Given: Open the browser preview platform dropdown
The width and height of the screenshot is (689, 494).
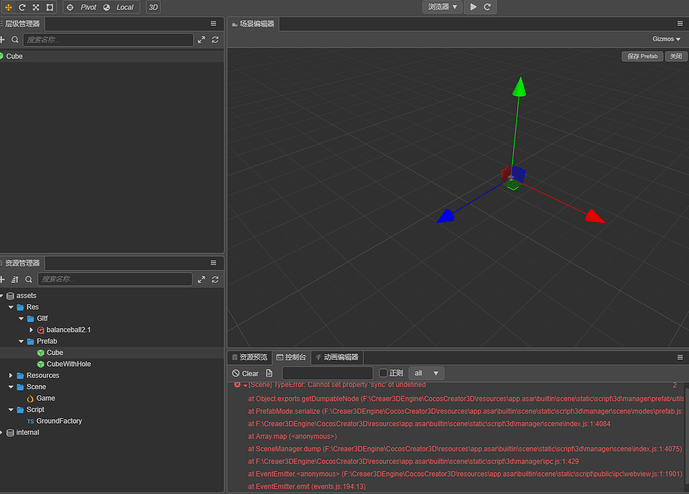Looking at the screenshot, I should coord(442,7).
